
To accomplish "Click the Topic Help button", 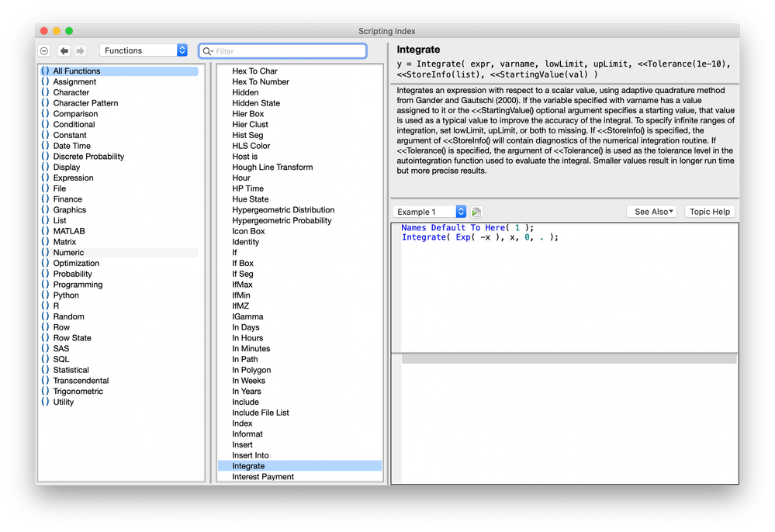I will 710,212.
